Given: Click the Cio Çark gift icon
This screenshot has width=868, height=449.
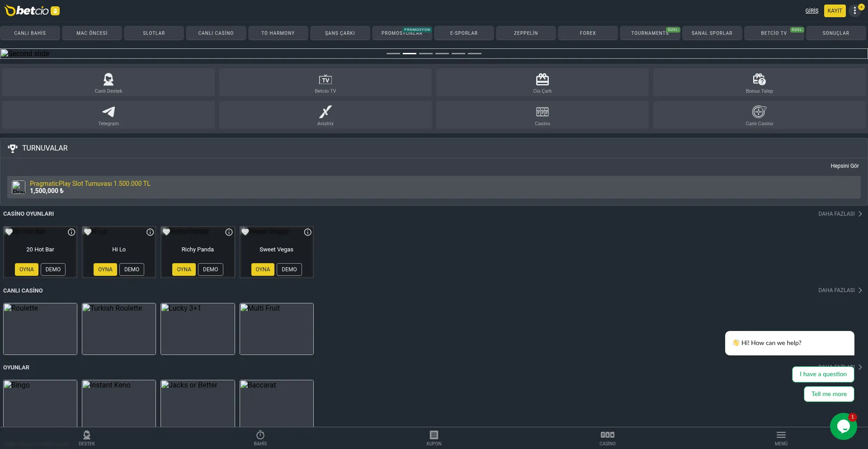Looking at the screenshot, I should [542, 80].
